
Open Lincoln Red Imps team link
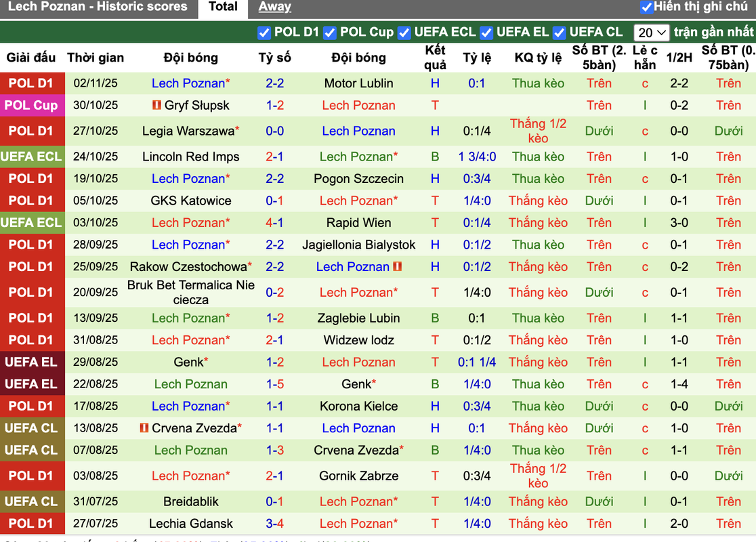pos(191,157)
